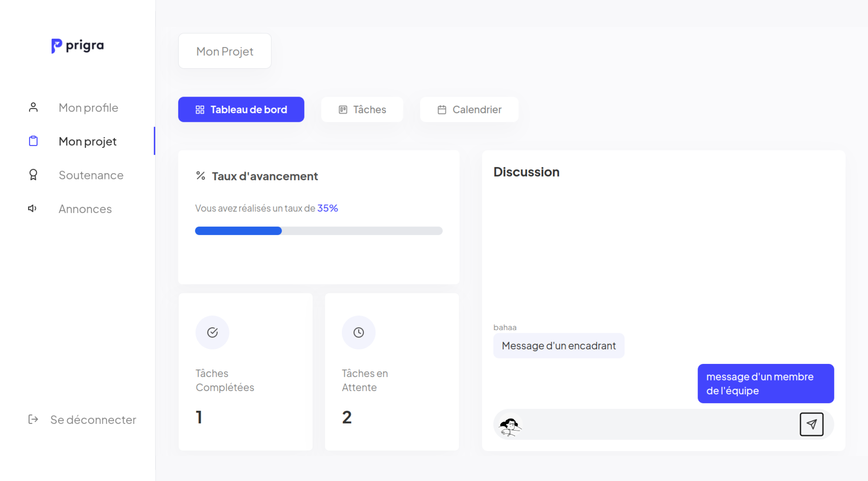Open Mon profile in sidebar
This screenshot has height=481, width=868.
[x=88, y=108]
